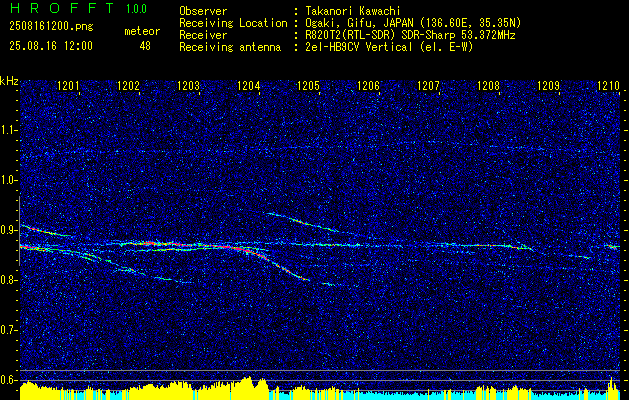Click the Receiver label
The height and width of the screenshot is (400, 629).
[x=203, y=35]
